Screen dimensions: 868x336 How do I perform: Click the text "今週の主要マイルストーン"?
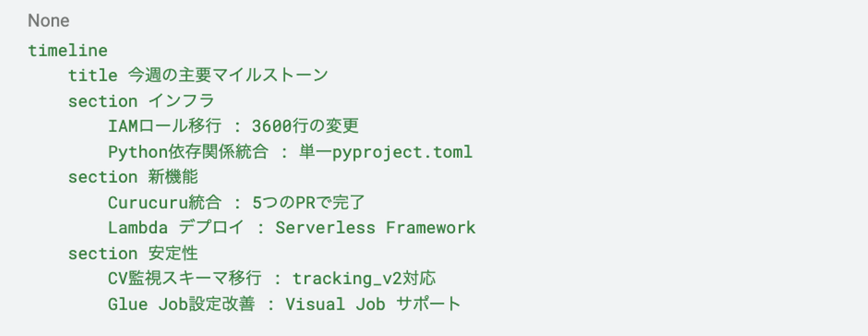point(228,75)
